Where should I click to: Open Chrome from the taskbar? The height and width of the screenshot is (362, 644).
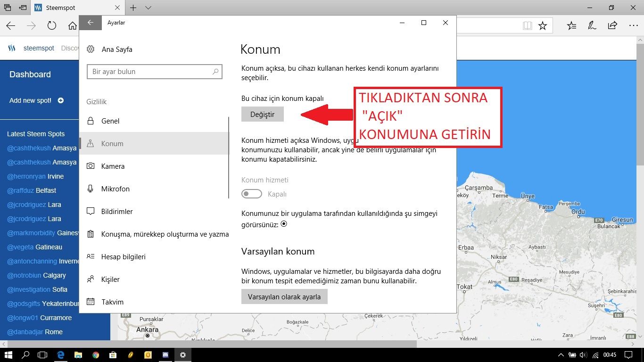point(96,354)
